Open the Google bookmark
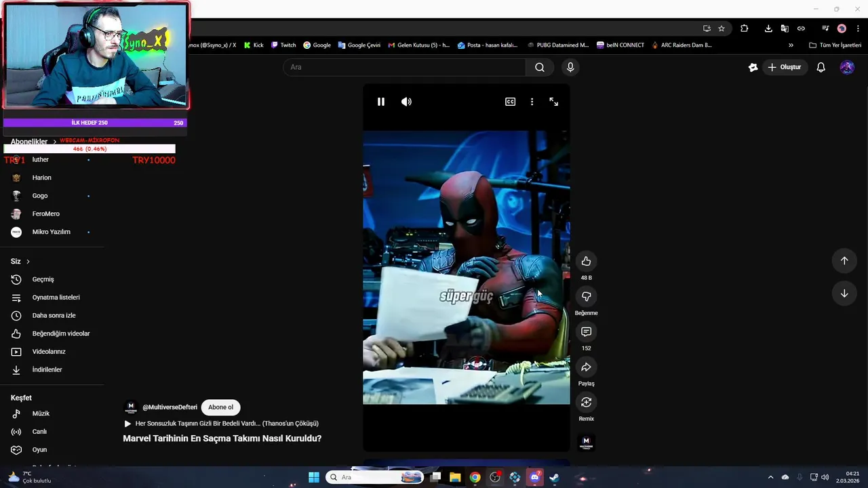This screenshot has width=868, height=488. [x=317, y=45]
